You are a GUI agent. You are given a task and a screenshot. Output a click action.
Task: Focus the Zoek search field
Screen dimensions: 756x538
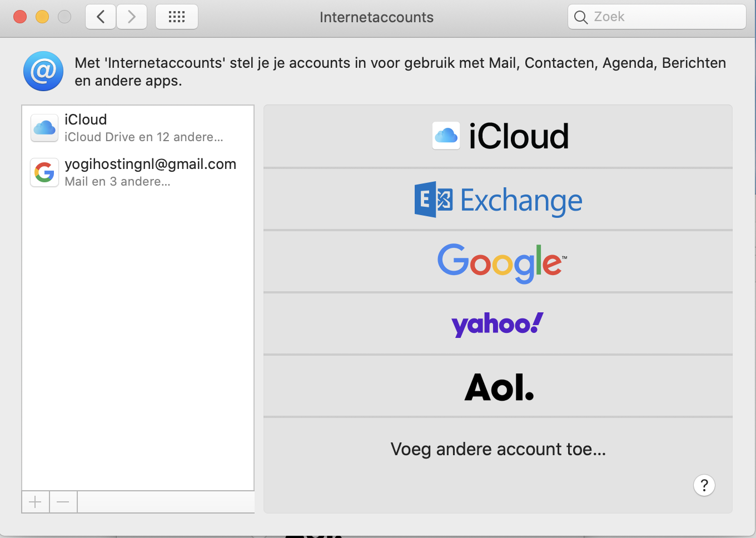[x=656, y=17]
